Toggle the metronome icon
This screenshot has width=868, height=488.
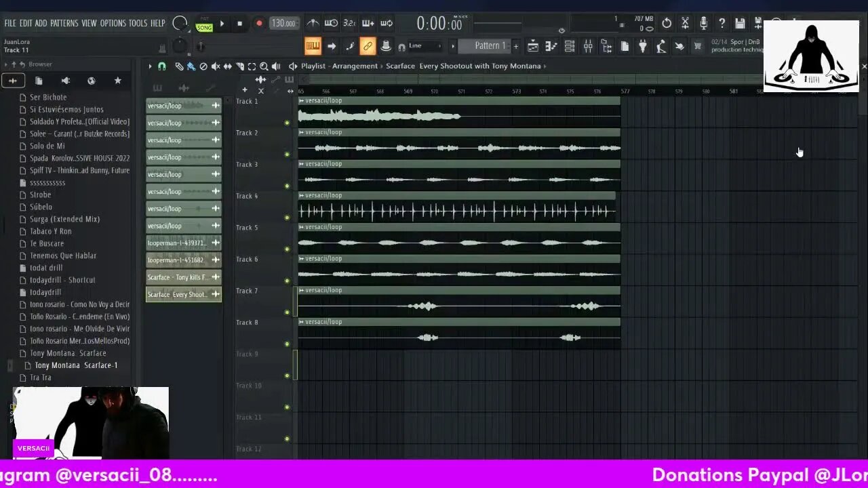(x=313, y=24)
